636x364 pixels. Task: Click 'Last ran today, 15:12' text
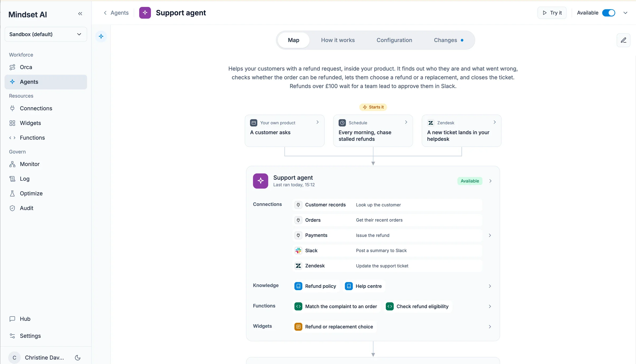tap(294, 185)
